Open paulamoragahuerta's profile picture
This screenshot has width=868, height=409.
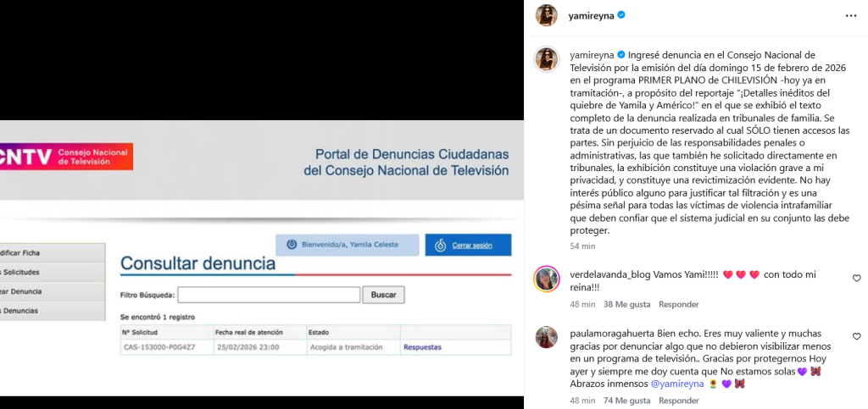click(547, 337)
